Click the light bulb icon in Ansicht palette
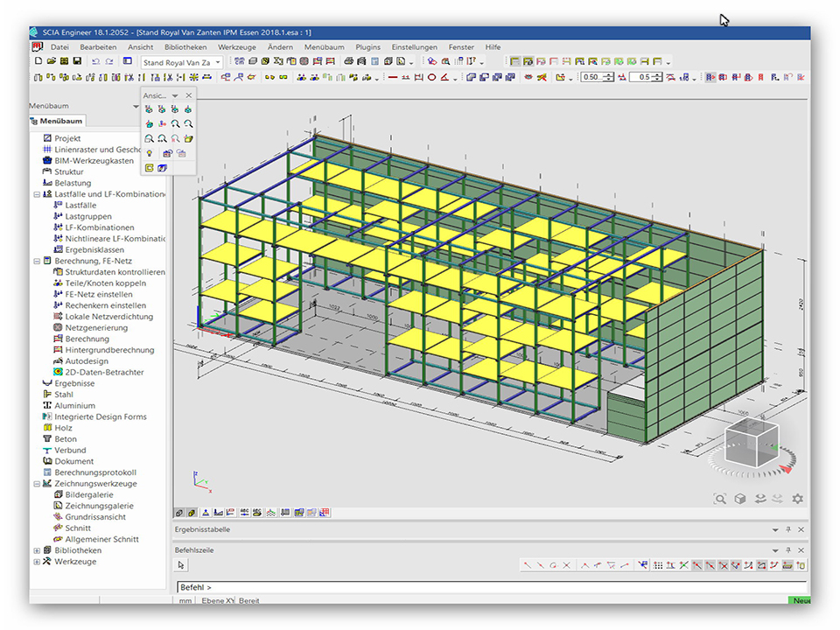The image size is (840, 630). click(x=150, y=153)
